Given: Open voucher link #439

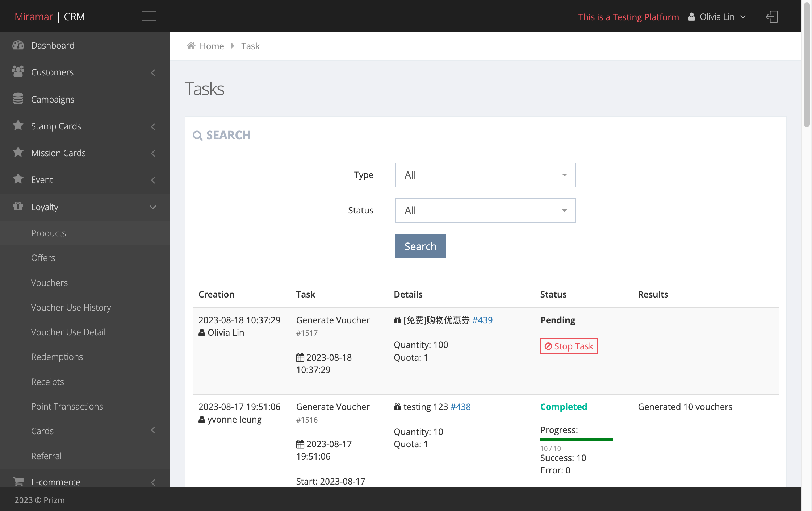Looking at the screenshot, I should tap(482, 320).
